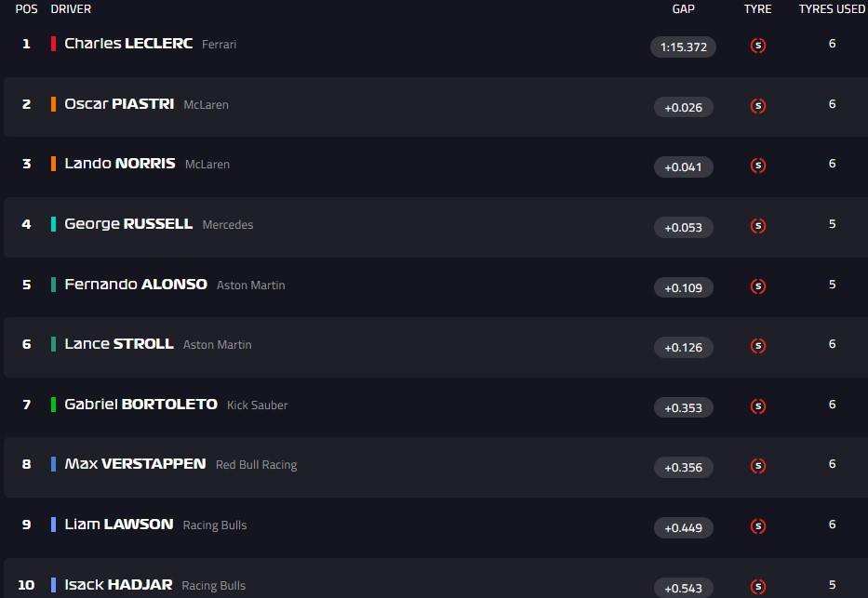The height and width of the screenshot is (598, 868).
Task: Open Charles Leclerc's driver name
Action: coord(128,44)
